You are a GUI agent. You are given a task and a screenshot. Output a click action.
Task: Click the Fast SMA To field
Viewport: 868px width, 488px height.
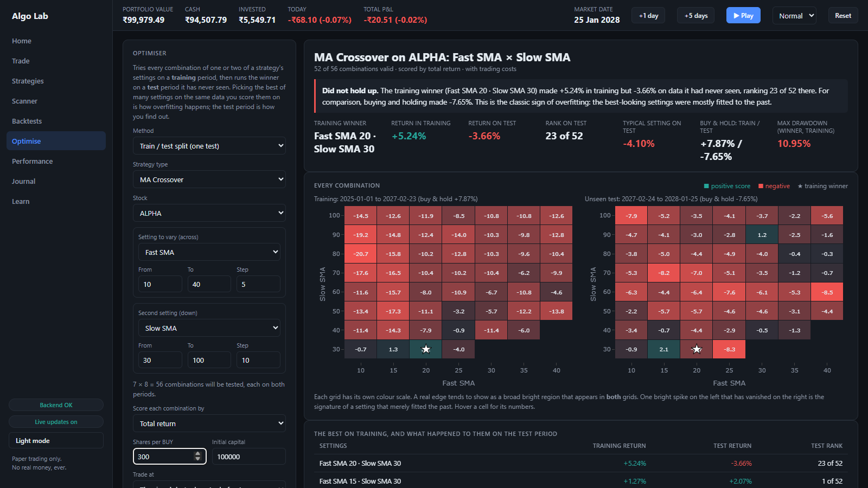click(209, 284)
